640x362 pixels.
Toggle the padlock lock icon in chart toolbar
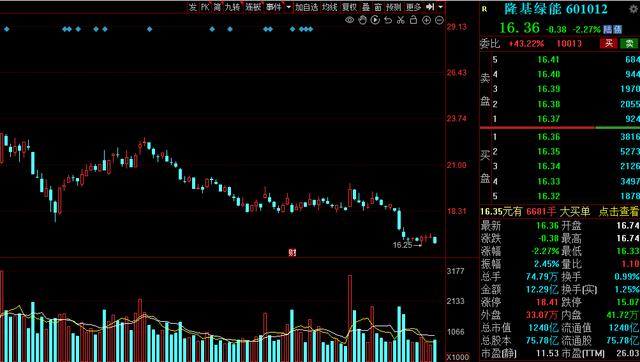(413, 20)
